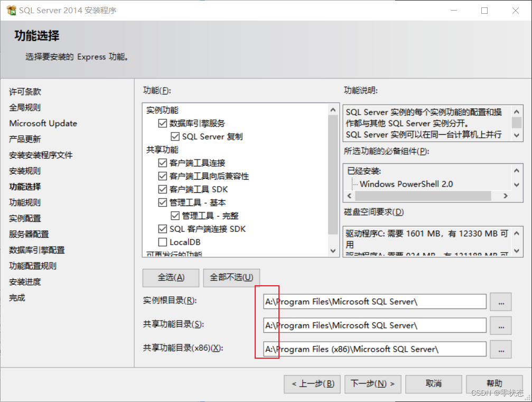Select 全局规则 step in sidebar
Screen dimensions: 532x402
coord(25,108)
